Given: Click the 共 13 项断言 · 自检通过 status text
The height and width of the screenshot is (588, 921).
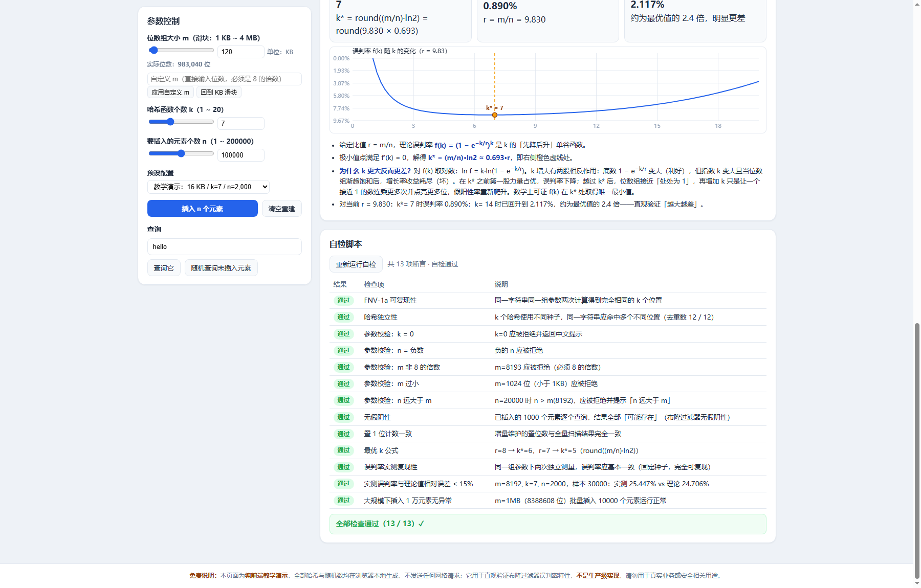Looking at the screenshot, I should click(423, 264).
